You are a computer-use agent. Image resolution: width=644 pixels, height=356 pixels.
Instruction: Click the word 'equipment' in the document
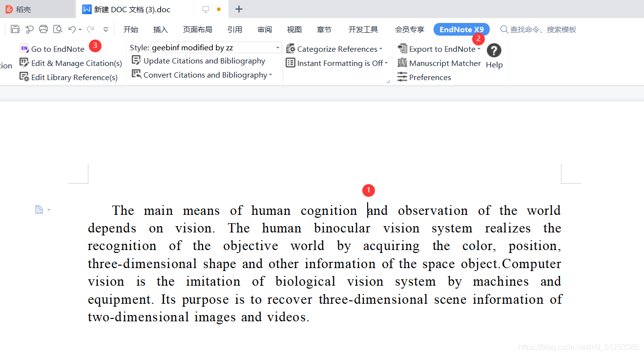pyautogui.click(x=119, y=299)
